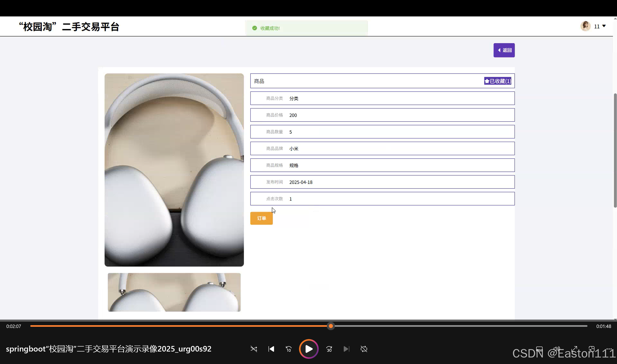The image size is (617, 364).
Task: Go to the previous track
Action: [271, 349]
